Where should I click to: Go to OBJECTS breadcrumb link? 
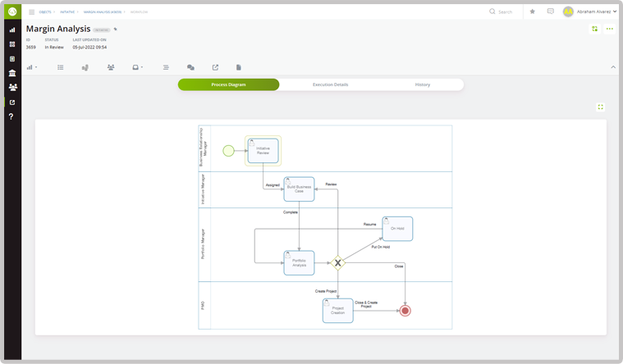(x=45, y=12)
